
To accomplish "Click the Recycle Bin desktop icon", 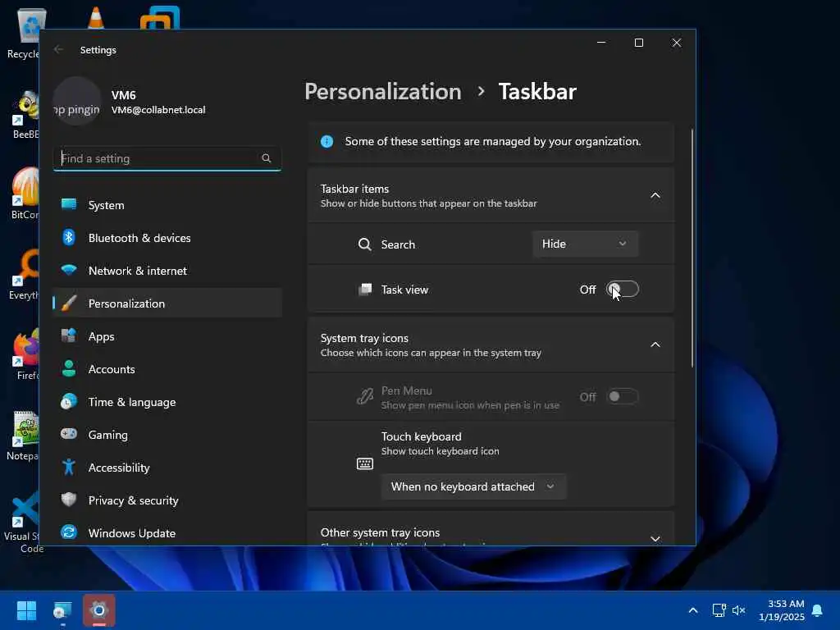I will (25, 33).
